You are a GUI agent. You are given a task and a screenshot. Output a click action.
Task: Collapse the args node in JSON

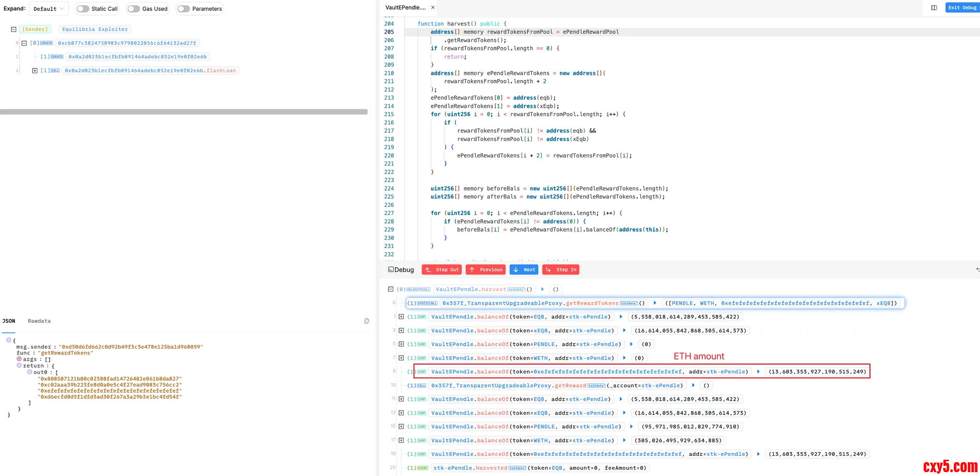[19, 359]
